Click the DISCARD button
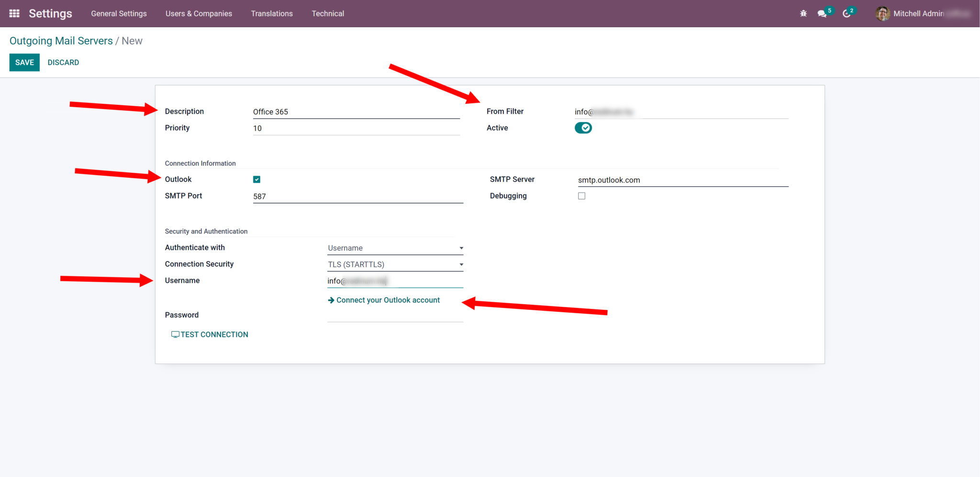980x477 pixels. click(63, 62)
